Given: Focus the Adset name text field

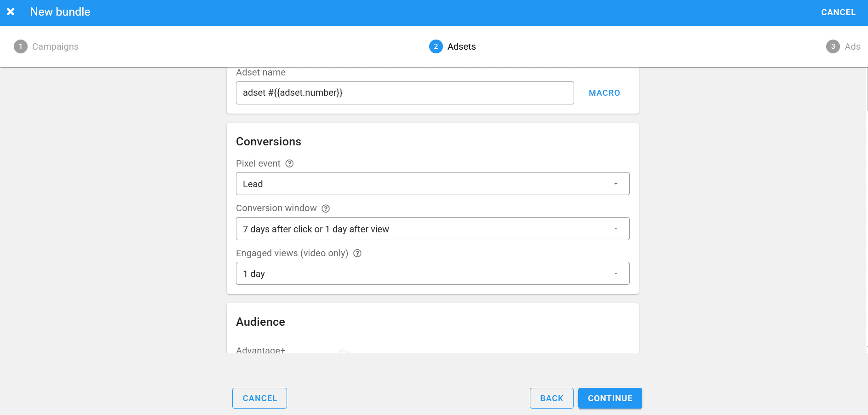Looking at the screenshot, I should 404,93.
